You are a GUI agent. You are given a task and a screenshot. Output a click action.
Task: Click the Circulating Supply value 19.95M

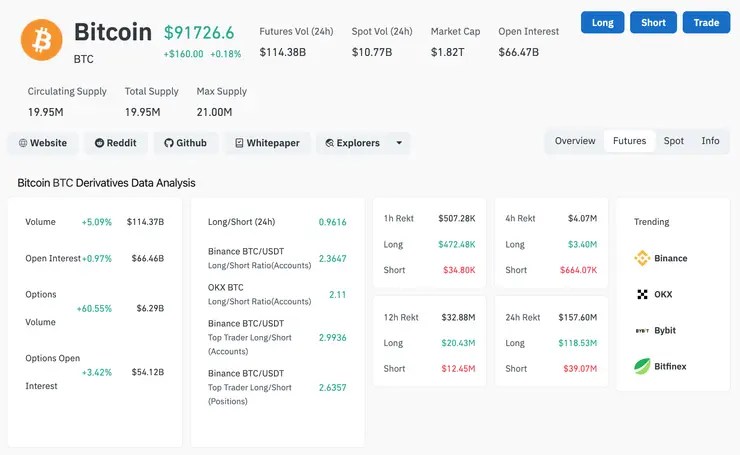(x=46, y=112)
